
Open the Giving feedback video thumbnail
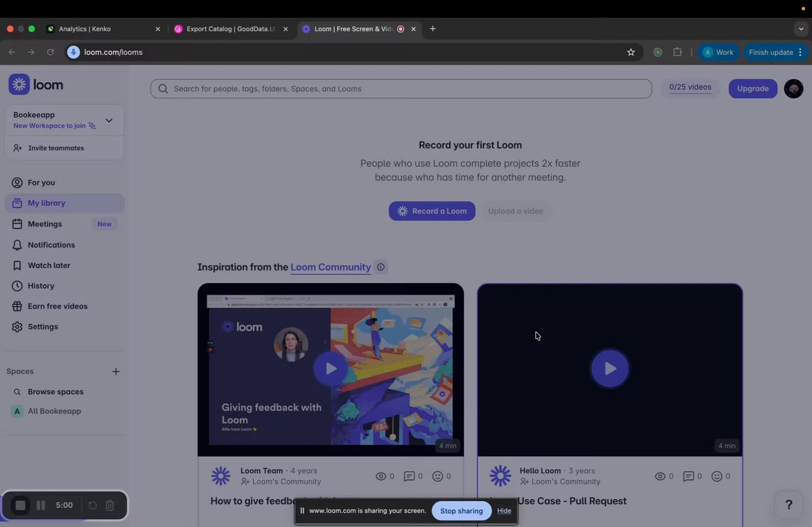(331, 370)
